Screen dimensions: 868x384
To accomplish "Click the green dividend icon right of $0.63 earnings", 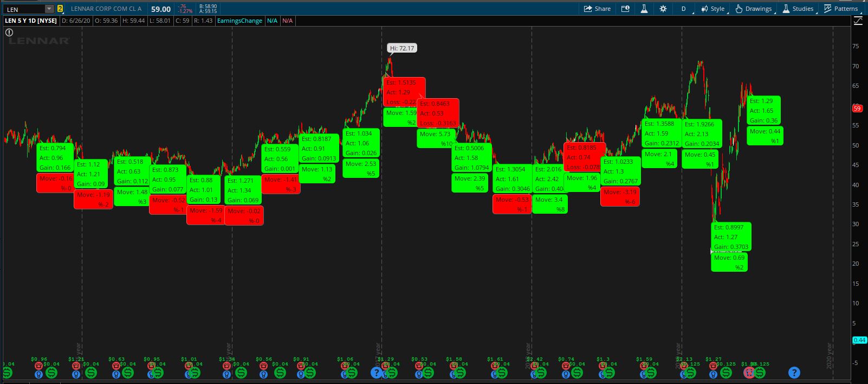I will click(x=128, y=373).
